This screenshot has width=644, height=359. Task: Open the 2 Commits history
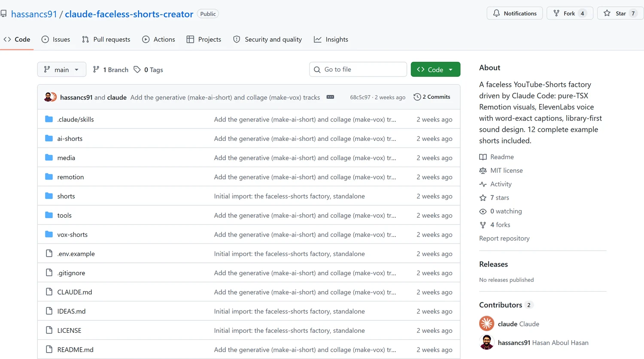tap(432, 97)
